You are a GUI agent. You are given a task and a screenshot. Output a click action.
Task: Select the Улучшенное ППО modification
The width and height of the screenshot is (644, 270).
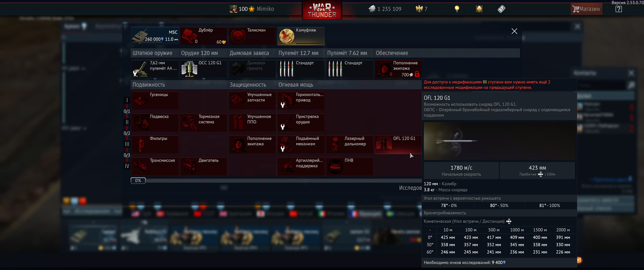tap(252, 122)
